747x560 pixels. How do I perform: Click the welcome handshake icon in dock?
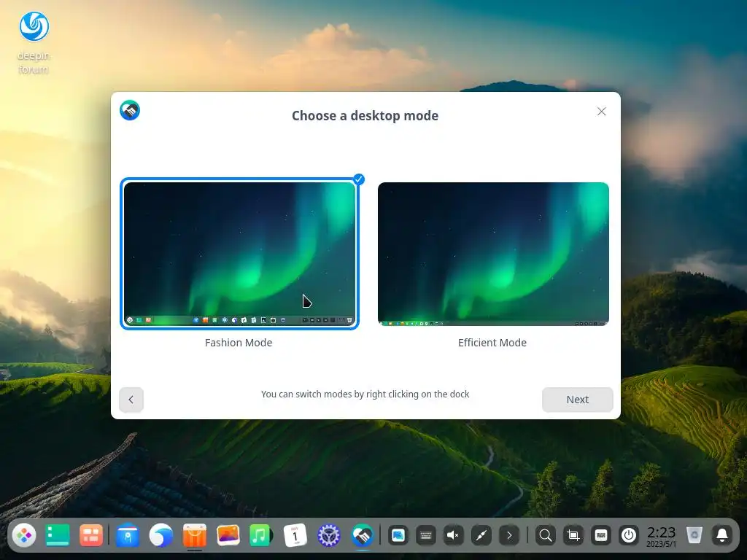[362, 535]
